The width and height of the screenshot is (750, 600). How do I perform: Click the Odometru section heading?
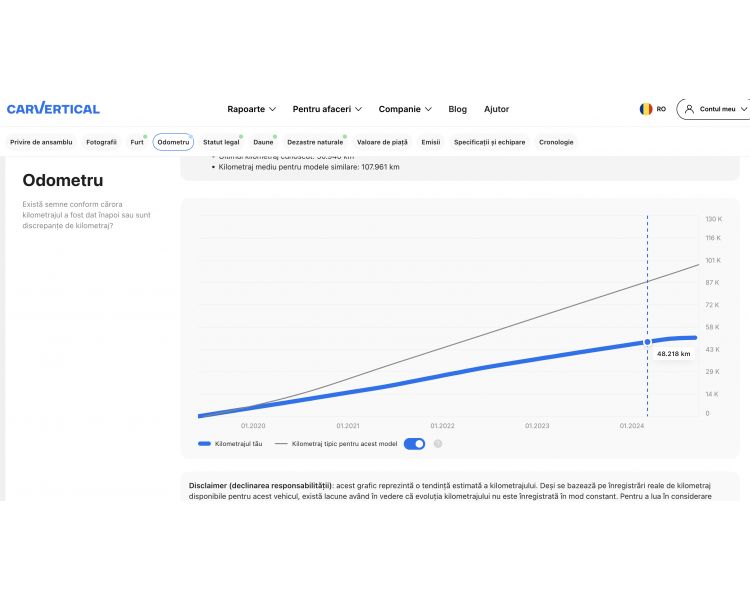click(x=63, y=180)
